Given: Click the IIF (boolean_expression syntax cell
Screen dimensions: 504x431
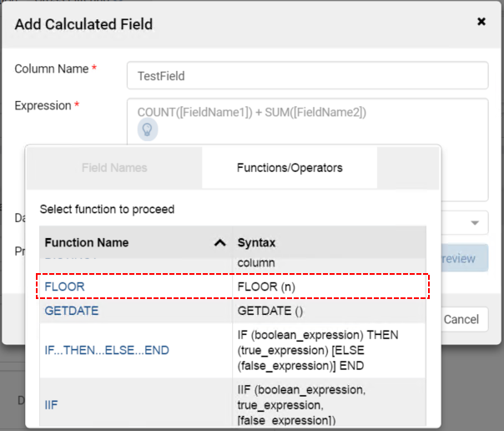Looking at the screenshot, I should coord(329,402).
